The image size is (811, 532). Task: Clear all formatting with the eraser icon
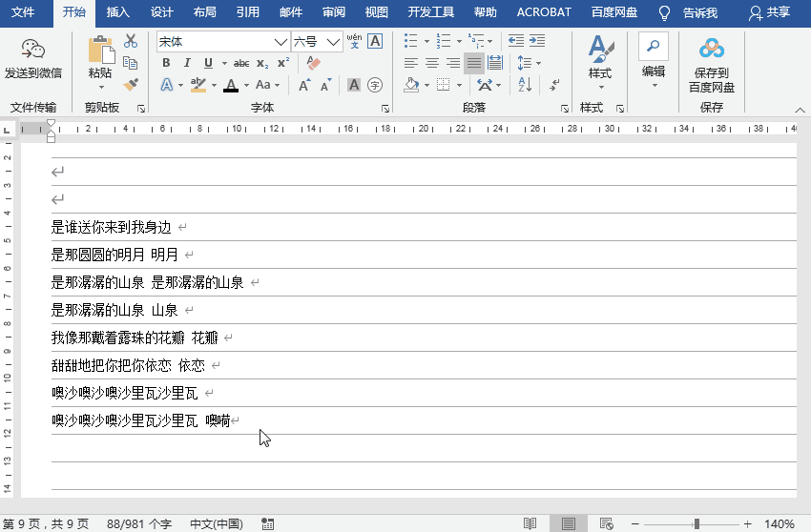point(313,63)
